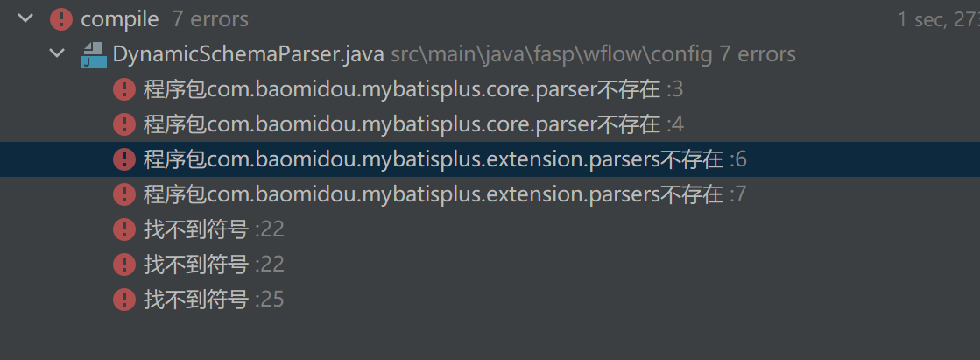Screen dimensions: 980x360
Task: Click the red error icon beside compile
Action: (x=61, y=18)
